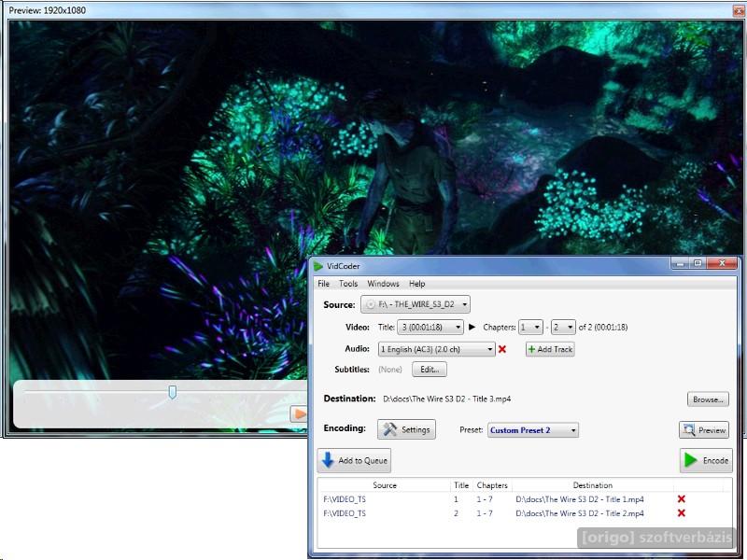Click Add to Queue

point(354,460)
